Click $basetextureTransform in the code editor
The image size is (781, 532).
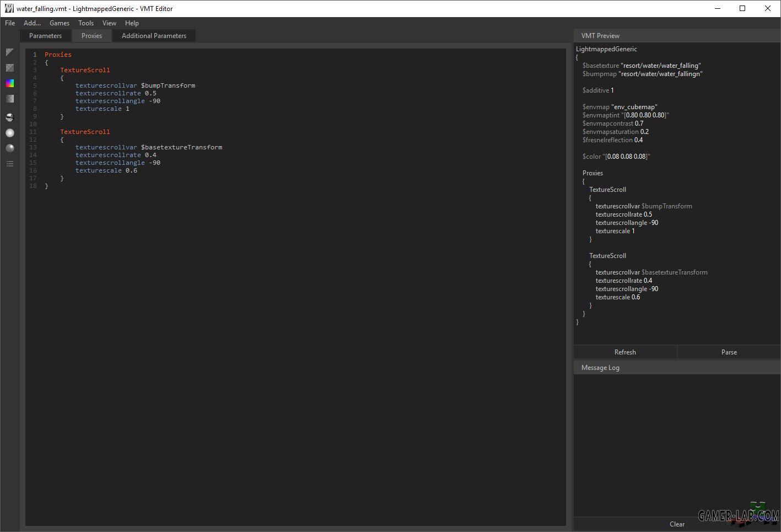point(181,147)
